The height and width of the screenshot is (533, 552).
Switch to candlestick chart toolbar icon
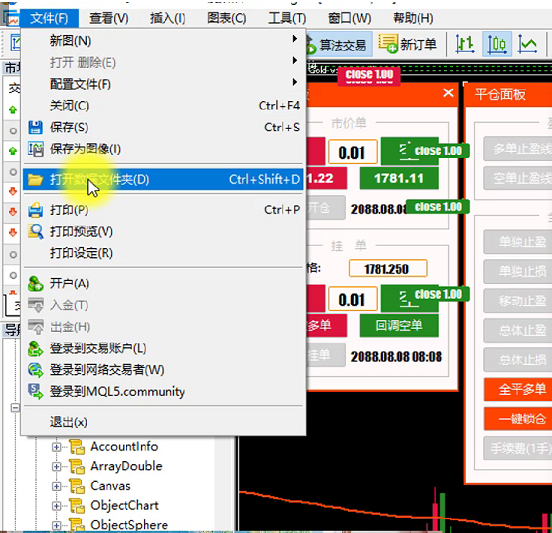(497, 44)
